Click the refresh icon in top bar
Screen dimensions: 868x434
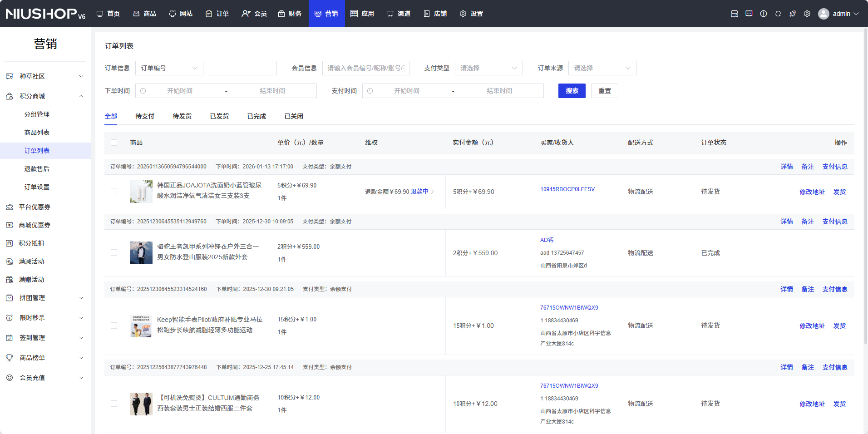[778, 14]
